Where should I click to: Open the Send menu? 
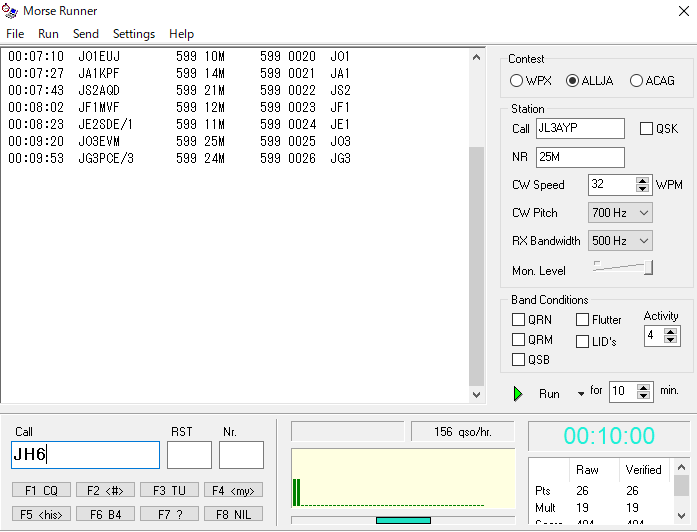pos(86,34)
